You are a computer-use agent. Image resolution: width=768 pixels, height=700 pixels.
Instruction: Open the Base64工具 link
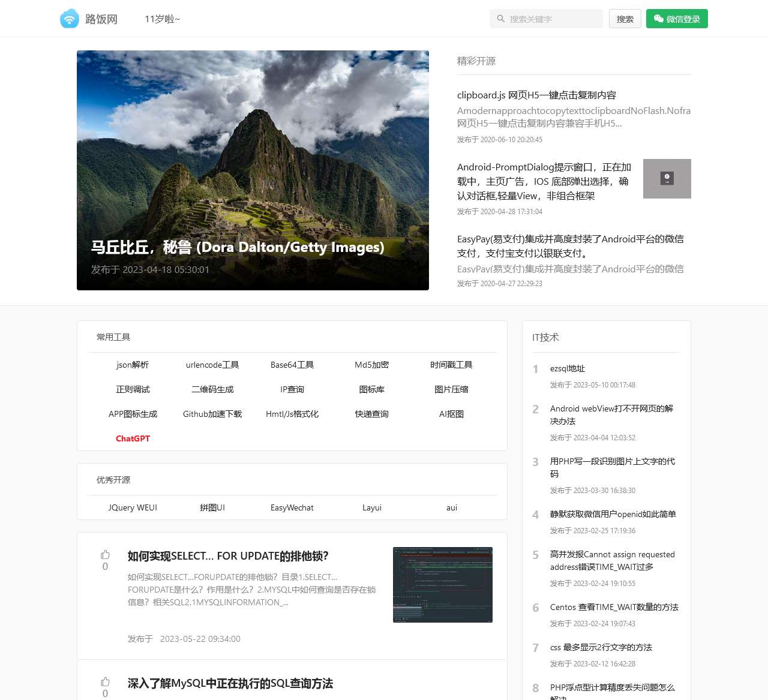coord(292,365)
